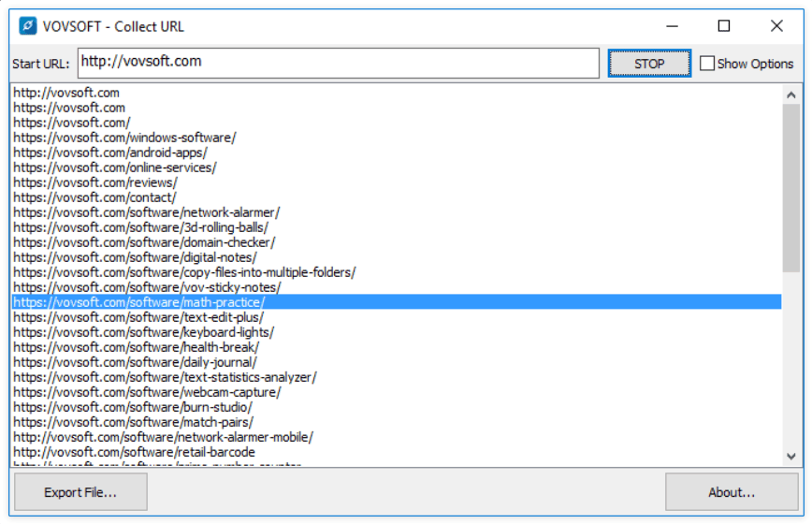Select the vov-sticky-notes URL row
This screenshot has width=812, height=524.
point(397,287)
